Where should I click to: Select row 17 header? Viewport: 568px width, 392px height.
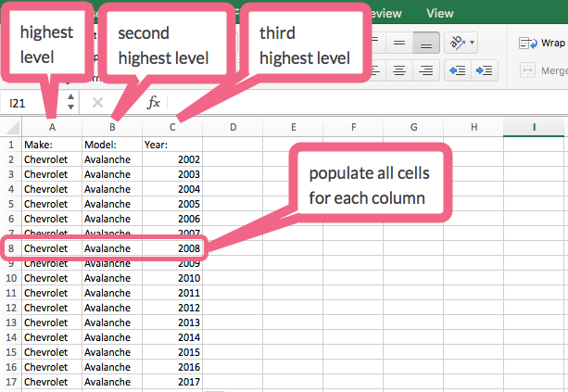(x=11, y=382)
